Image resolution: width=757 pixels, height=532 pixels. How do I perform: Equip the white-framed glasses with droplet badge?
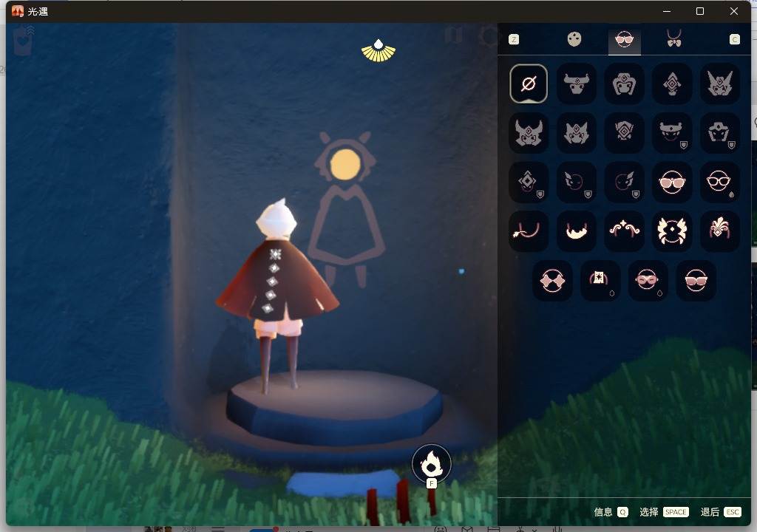coord(719,182)
